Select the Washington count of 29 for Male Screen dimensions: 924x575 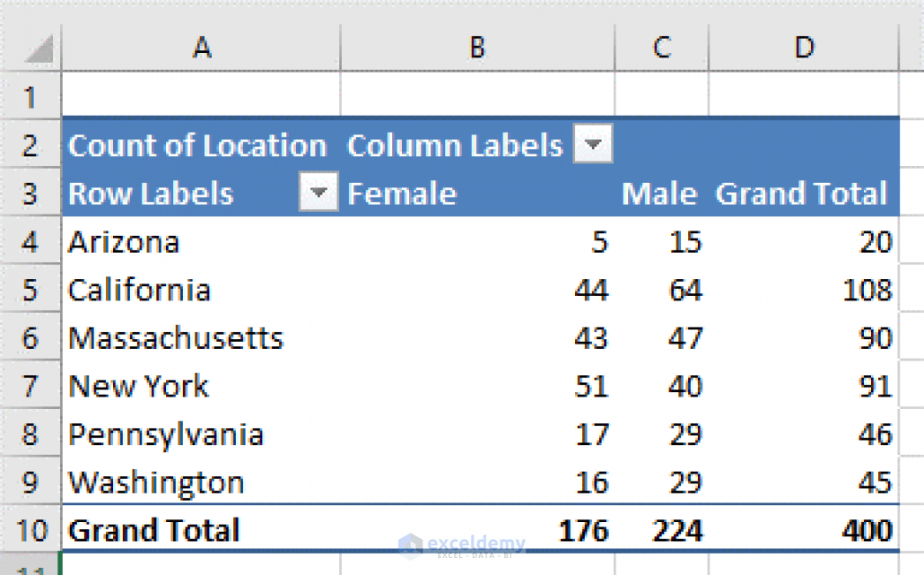[685, 483]
